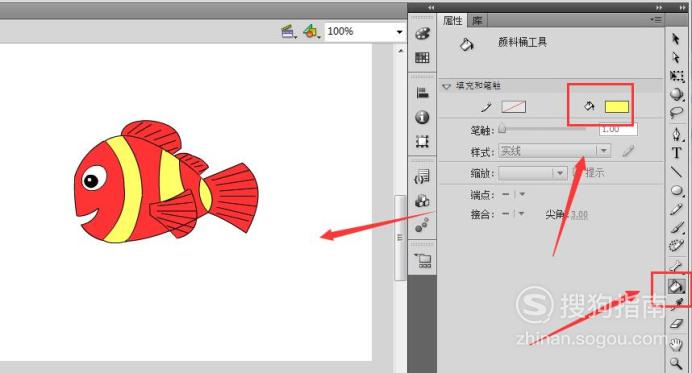Open the 样式 stroke style dropdown
The height and width of the screenshot is (373, 692).
[554, 151]
